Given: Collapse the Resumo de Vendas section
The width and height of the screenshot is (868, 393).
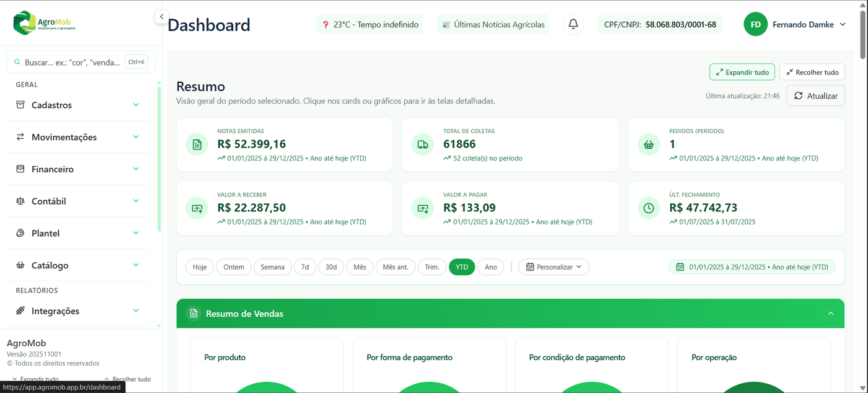Looking at the screenshot, I should [x=831, y=314].
